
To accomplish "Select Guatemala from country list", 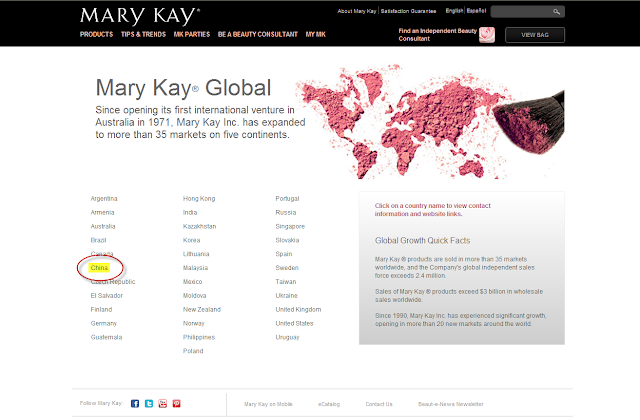I will [106, 337].
